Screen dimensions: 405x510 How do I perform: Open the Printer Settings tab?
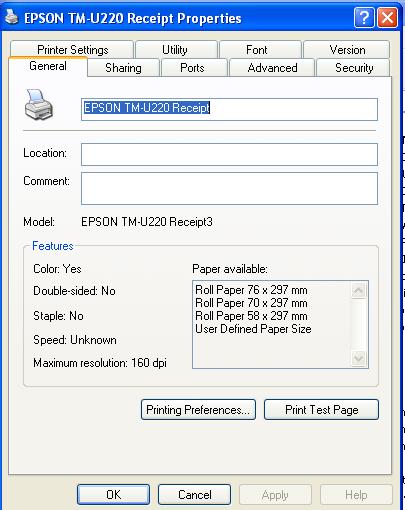tap(72, 49)
